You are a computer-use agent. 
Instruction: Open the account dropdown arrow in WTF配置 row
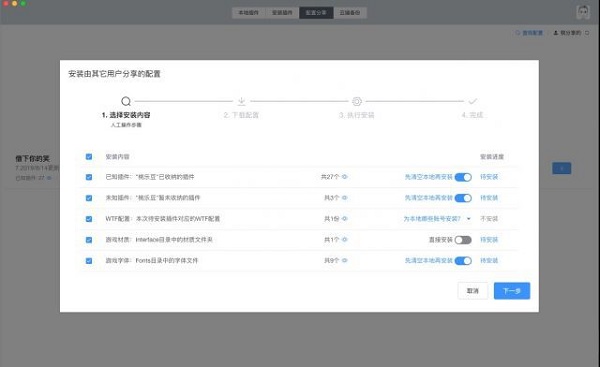click(x=469, y=219)
